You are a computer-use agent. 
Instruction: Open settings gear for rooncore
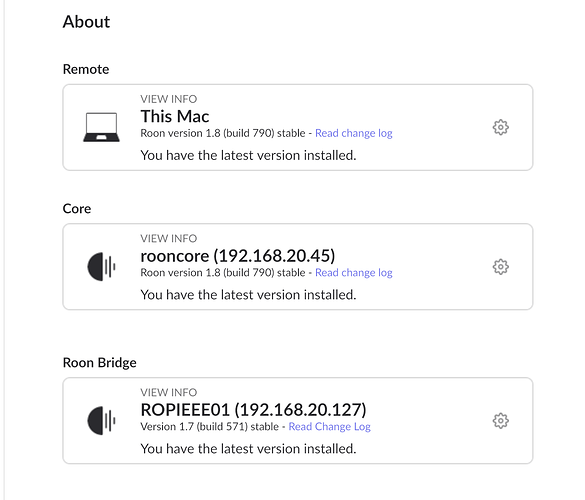[x=500, y=267]
